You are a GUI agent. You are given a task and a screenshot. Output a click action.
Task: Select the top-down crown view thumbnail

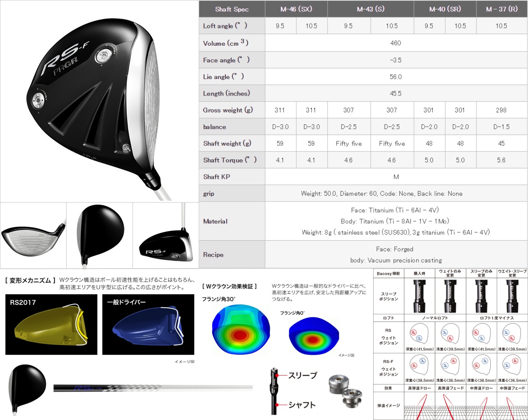pyautogui.click(x=100, y=235)
